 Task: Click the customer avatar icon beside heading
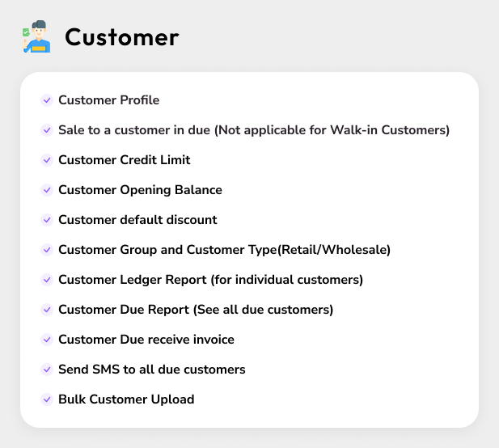click(x=36, y=38)
